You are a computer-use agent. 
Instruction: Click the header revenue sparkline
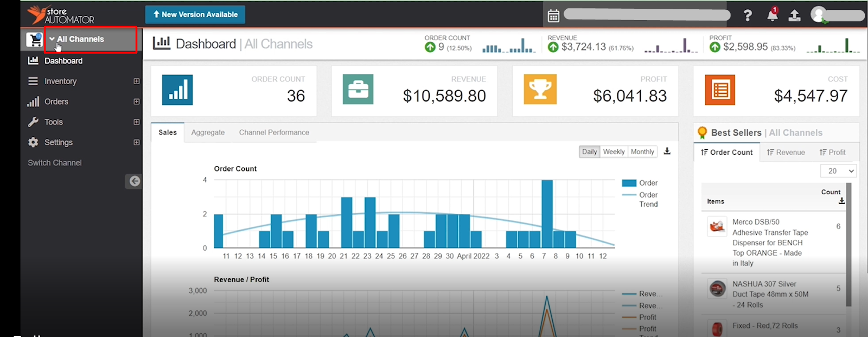671,46
